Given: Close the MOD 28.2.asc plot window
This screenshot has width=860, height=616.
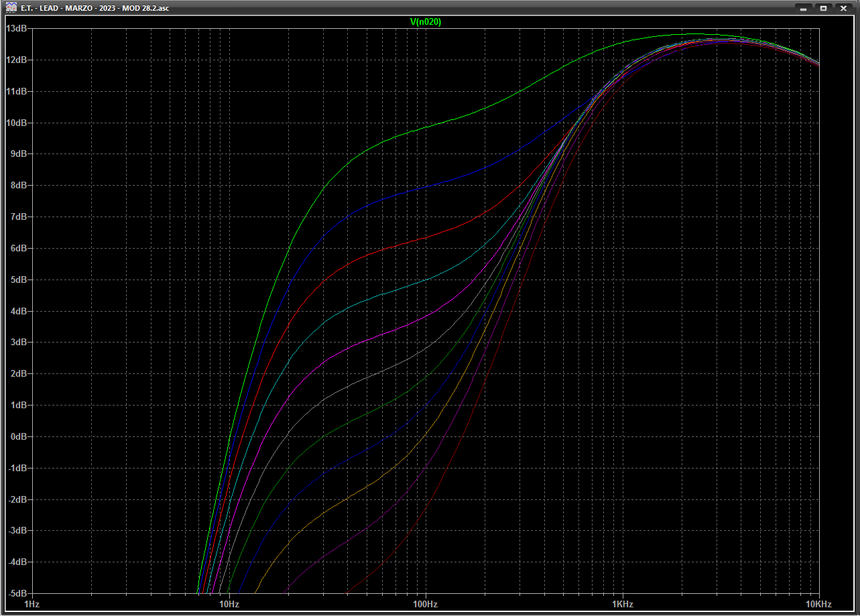Looking at the screenshot, I should (x=843, y=8).
